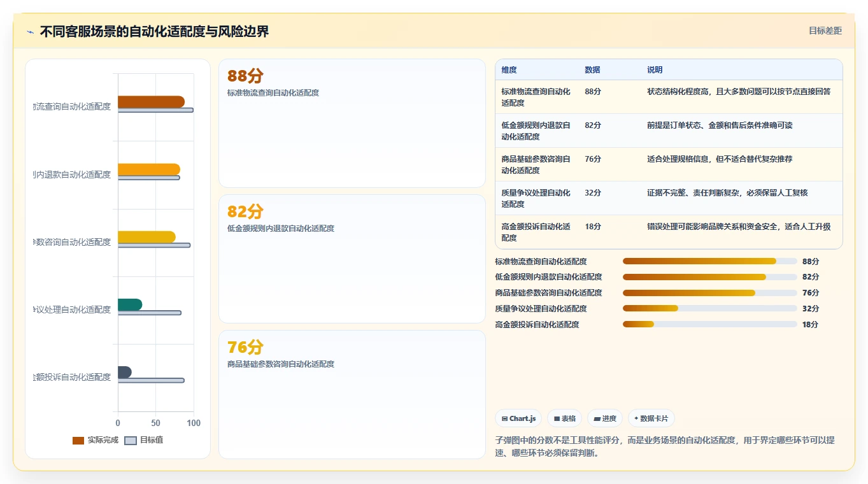The image size is (868, 484).
Task: Click progress label 质量争议处理自动化适配度
Action: click(x=541, y=308)
